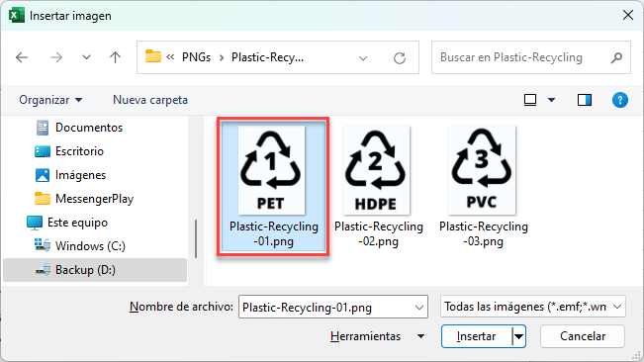Select the HDPE recycling thumbnail
The width and height of the screenshot is (644, 362).
(x=376, y=170)
